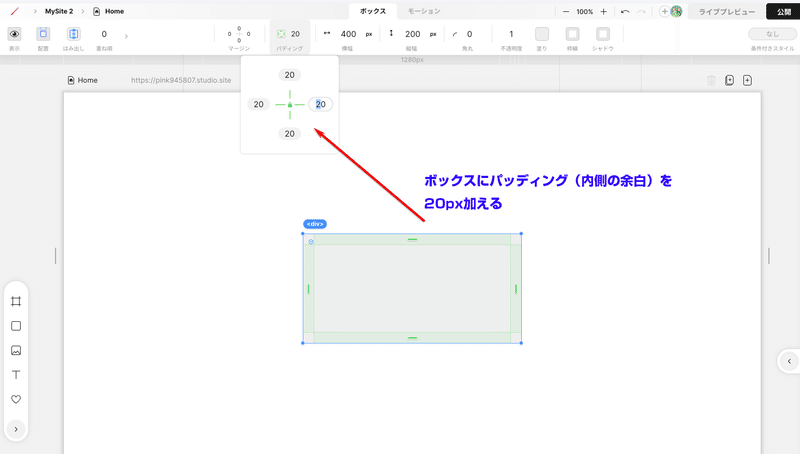The width and height of the screenshot is (800, 454).
Task: Invite a collaborator with plus icon
Action: click(664, 12)
